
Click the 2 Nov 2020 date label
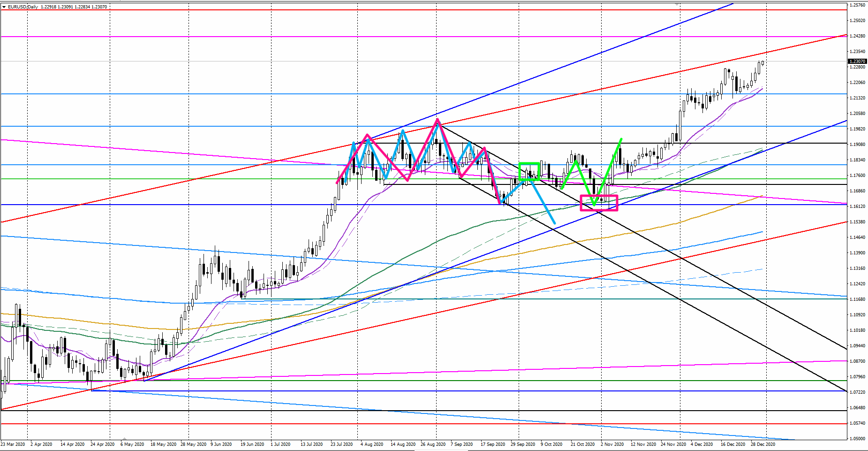(x=612, y=444)
